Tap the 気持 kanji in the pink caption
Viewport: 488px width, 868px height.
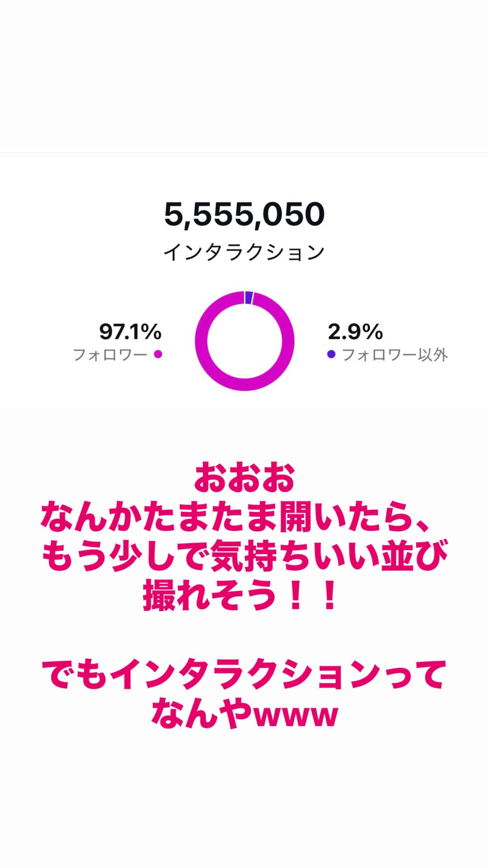[244, 555]
